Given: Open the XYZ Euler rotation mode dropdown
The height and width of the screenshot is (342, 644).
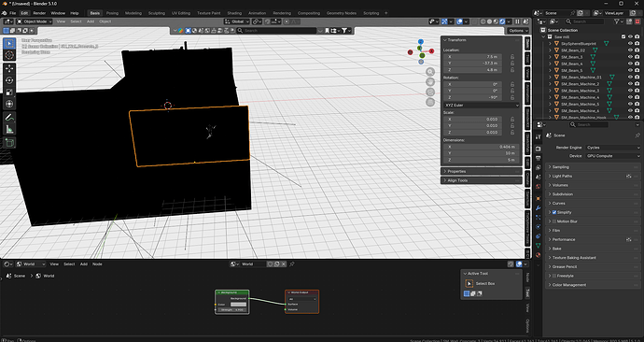Looking at the screenshot, I should (482, 106).
